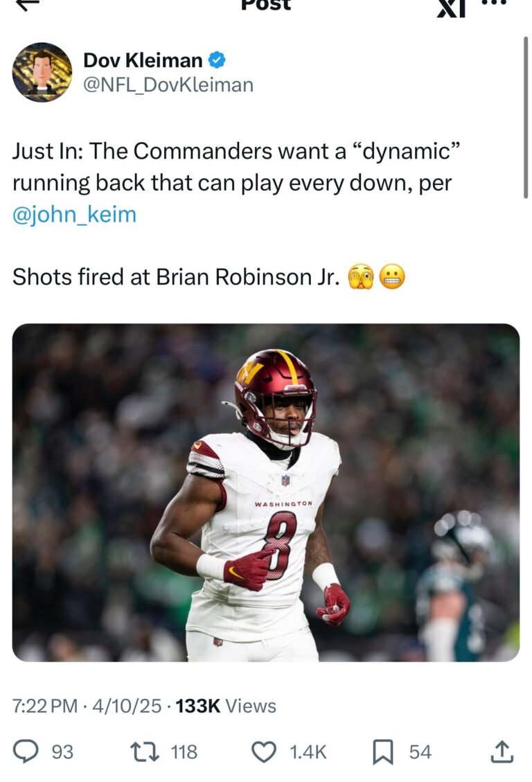The height and width of the screenshot is (782, 532).
Task: Click the vertical scrollbar thumb
Action: pyautogui.click(x=526, y=117)
